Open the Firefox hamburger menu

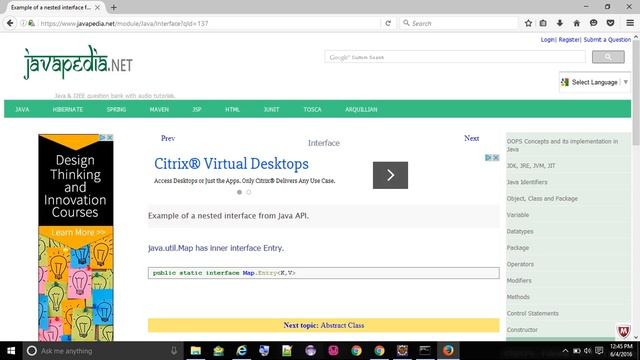[630, 23]
